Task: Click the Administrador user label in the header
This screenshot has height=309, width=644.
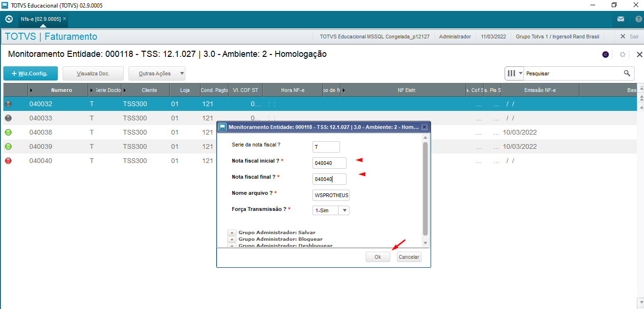Action: click(x=455, y=36)
